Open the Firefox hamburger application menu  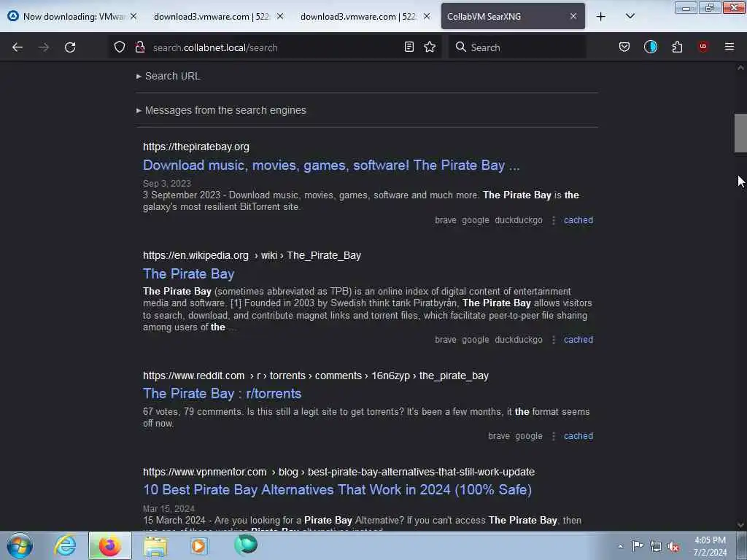pos(729,47)
